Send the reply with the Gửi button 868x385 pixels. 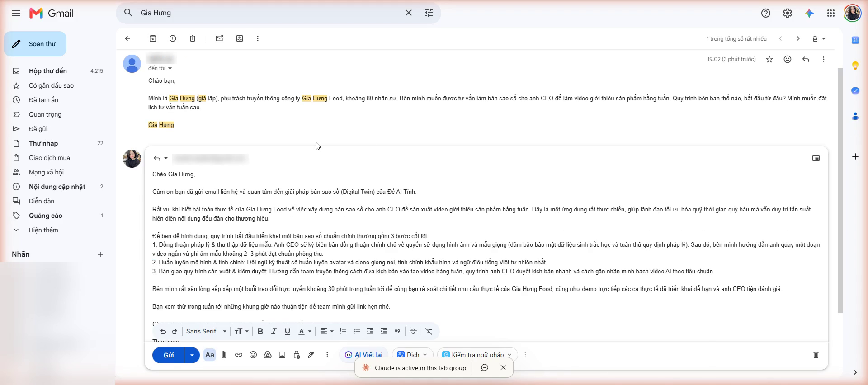[x=169, y=355]
